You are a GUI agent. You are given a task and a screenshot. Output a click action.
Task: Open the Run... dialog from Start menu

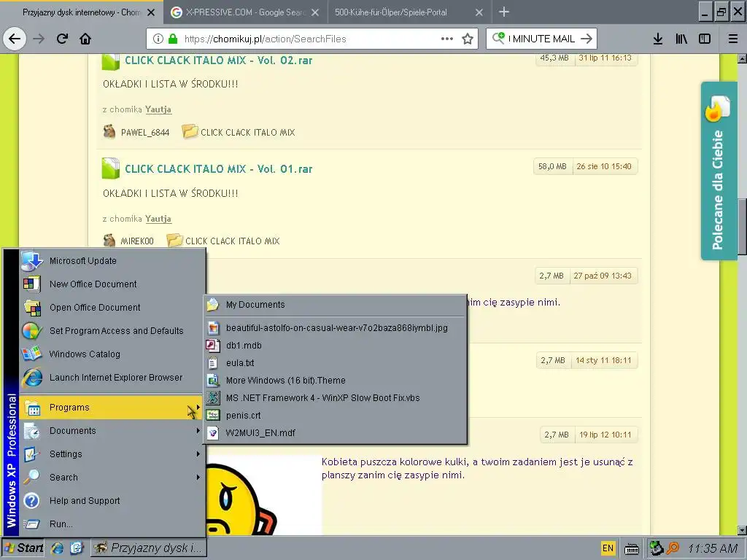click(112, 524)
